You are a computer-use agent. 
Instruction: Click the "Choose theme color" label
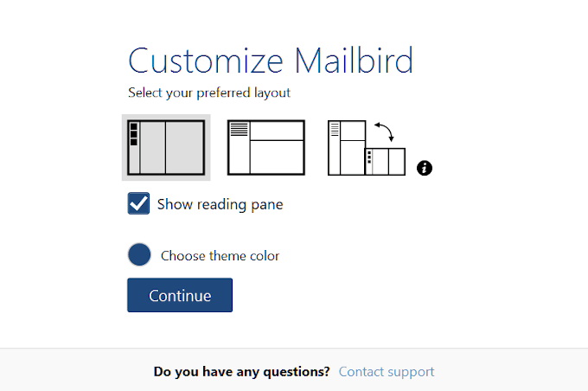pyautogui.click(x=220, y=256)
